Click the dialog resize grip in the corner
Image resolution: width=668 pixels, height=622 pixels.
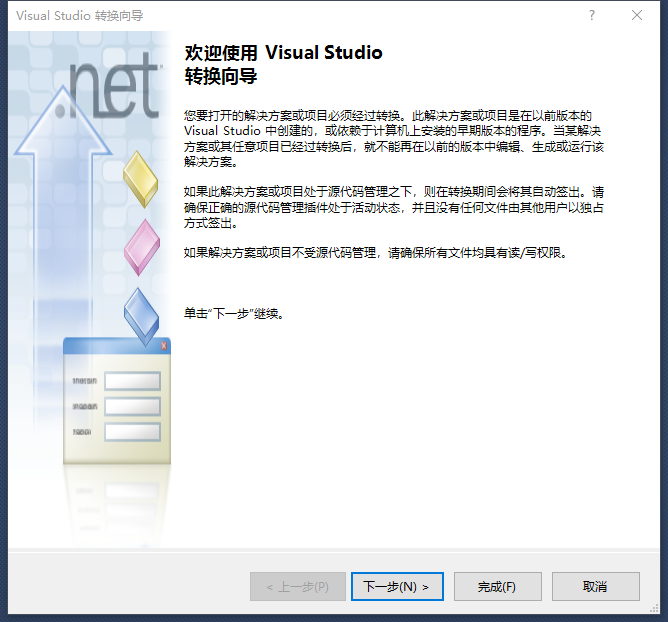pyautogui.click(x=654, y=609)
